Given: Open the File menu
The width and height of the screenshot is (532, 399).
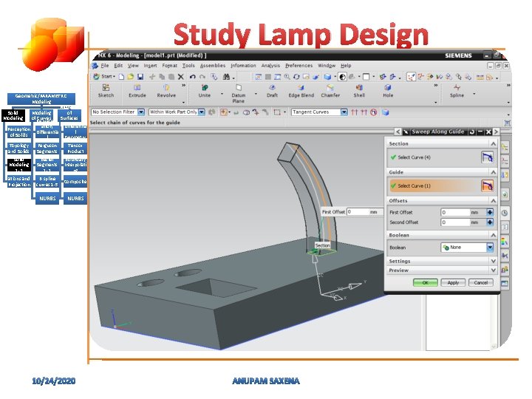Looking at the screenshot, I should (105, 66).
